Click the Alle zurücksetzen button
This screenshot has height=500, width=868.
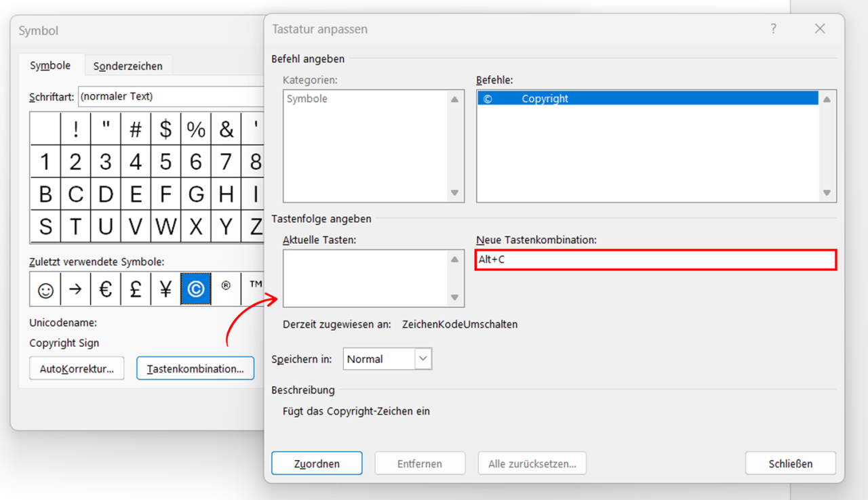(532, 463)
